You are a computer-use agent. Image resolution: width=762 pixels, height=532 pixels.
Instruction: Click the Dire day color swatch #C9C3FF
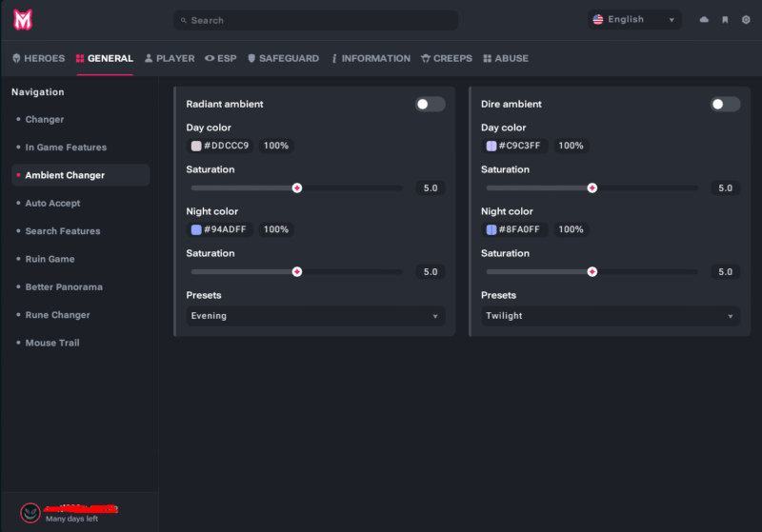(491, 146)
